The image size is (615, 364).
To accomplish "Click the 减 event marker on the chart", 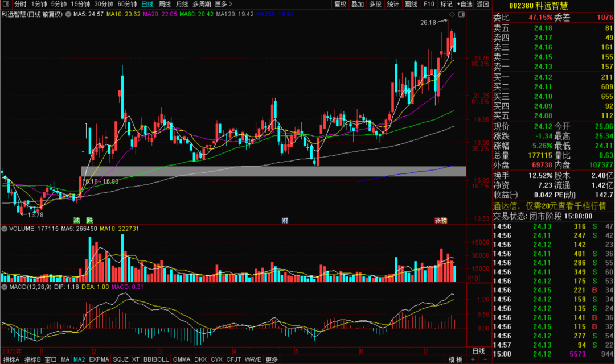I will pos(77,220).
